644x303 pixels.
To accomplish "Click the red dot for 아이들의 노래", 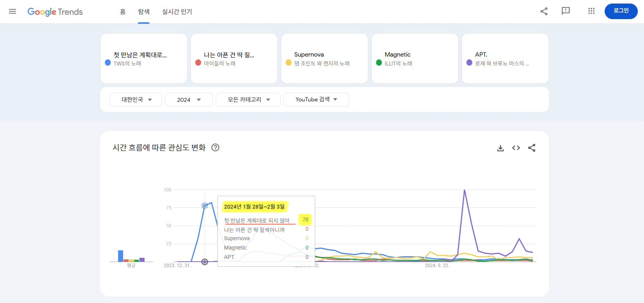I will [198, 62].
